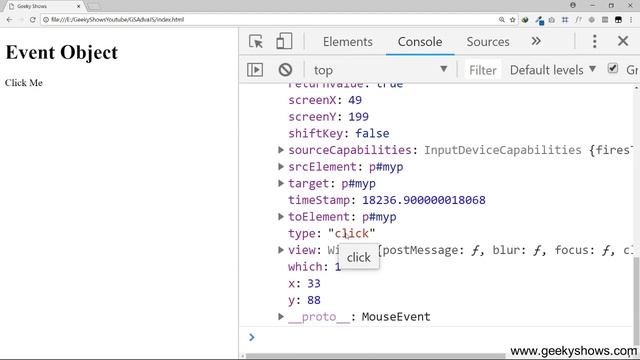Select the screenY: 199 line

(328, 117)
